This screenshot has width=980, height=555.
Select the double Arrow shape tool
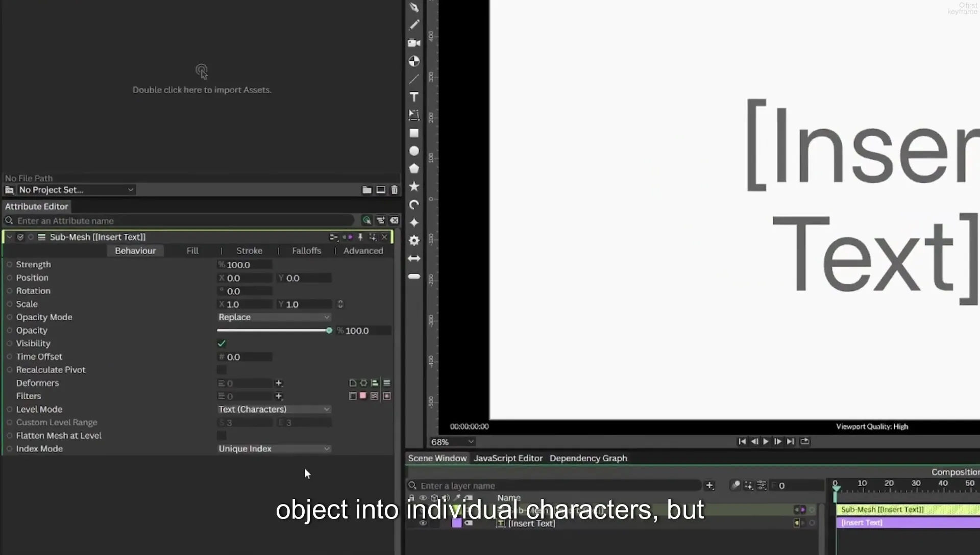point(414,259)
